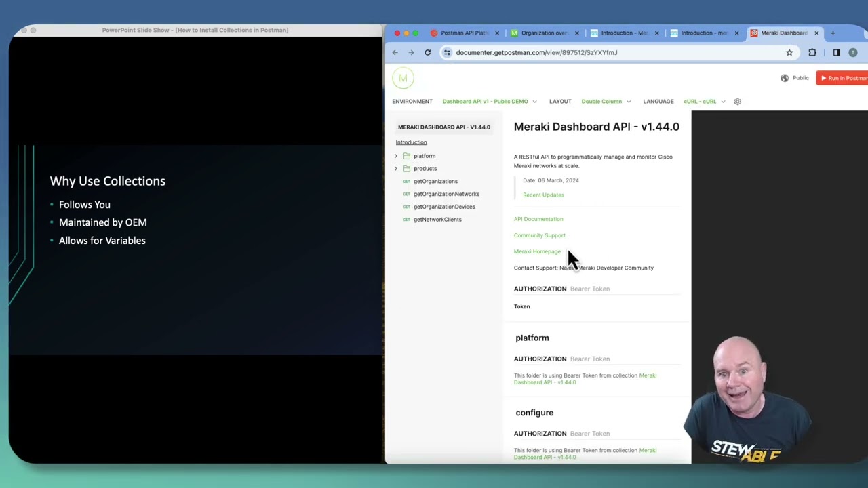868x488 pixels.
Task: Click collection link under platform authorization
Action: click(585, 379)
